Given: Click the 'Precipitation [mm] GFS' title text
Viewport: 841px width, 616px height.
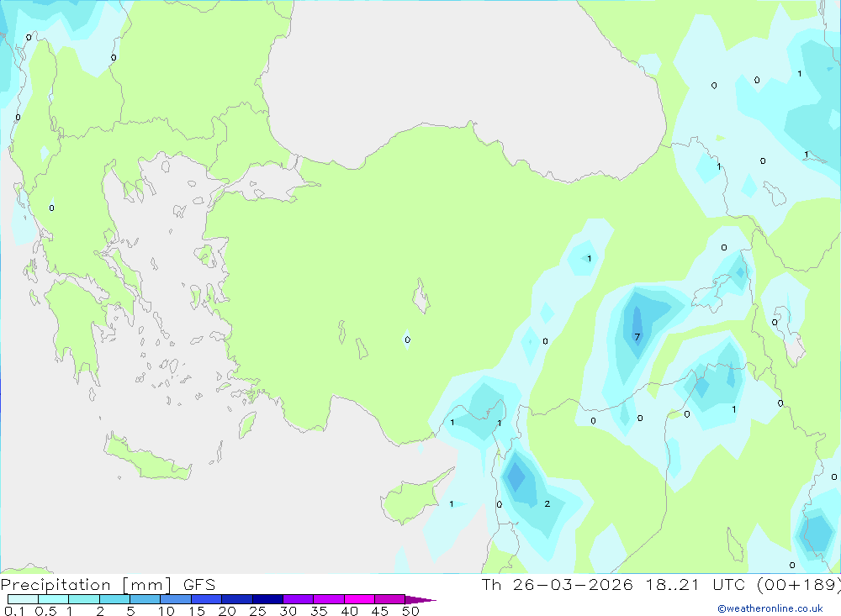Looking at the screenshot, I should (108, 585).
